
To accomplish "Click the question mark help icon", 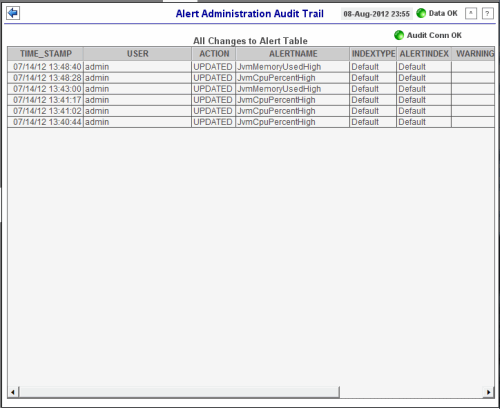I will 488,13.
